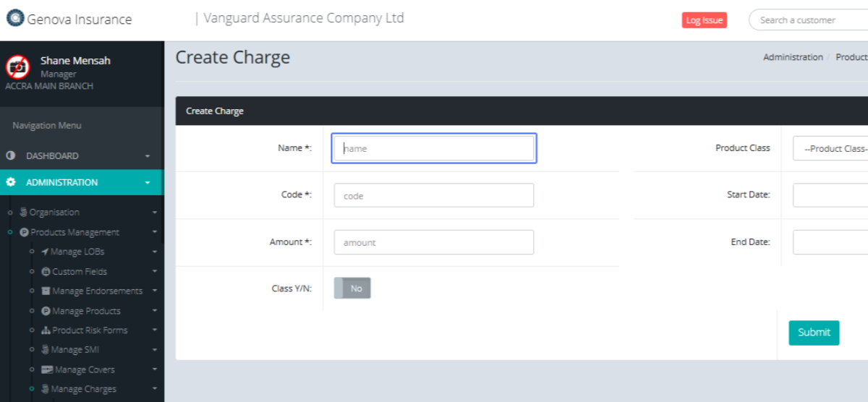Click the Manage Endorsements archive icon
This screenshot has height=402, width=868.
tap(46, 291)
